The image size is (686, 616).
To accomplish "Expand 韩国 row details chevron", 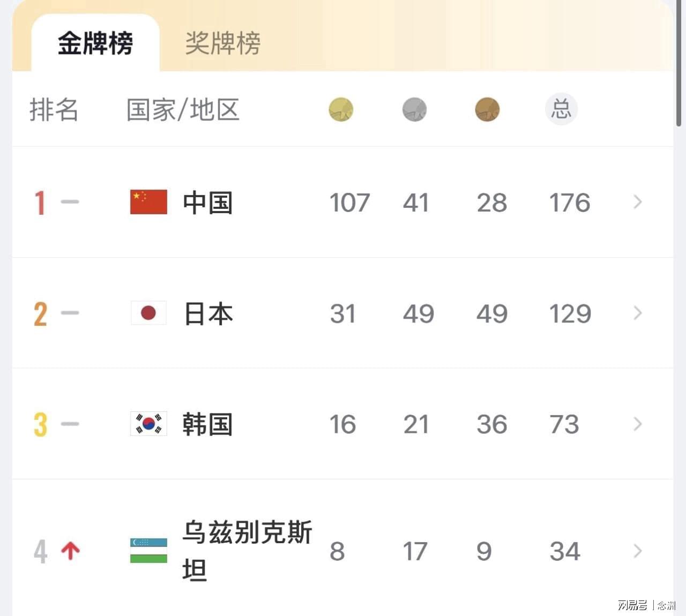I will [x=637, y=424].
